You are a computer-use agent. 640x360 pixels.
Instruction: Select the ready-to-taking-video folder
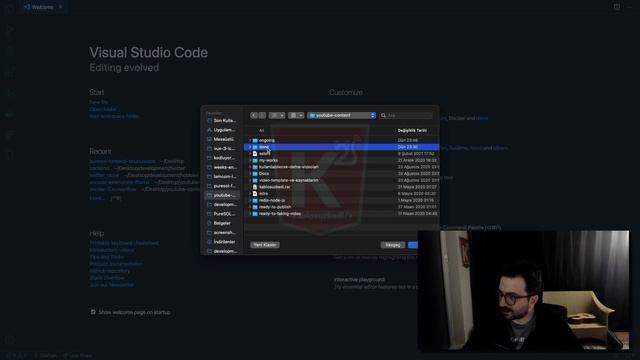tap(342, 213)
